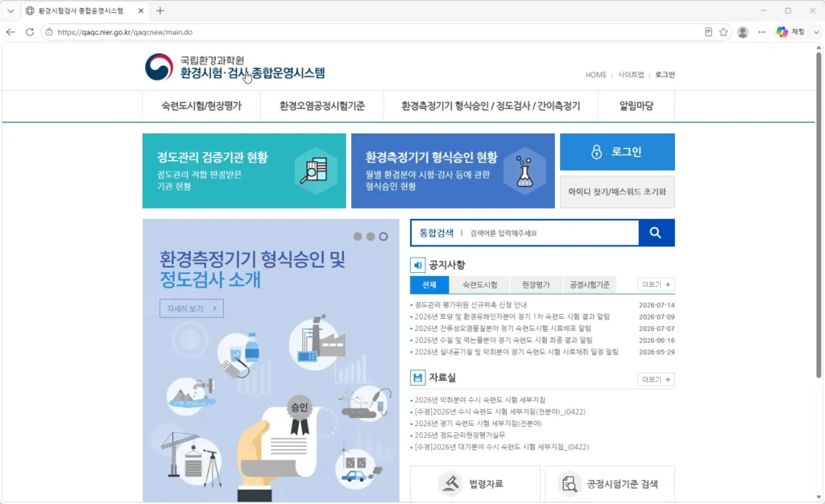Open 2026년 정도관리현장평가실무
Screen dimensions: 825x504
(459, 435)
